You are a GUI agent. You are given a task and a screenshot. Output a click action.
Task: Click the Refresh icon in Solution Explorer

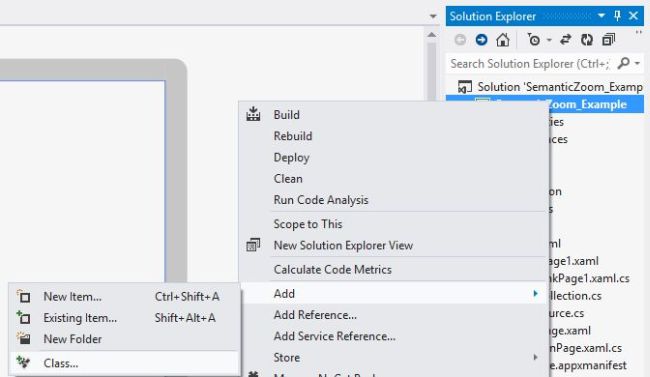click(x=587, y=40)
